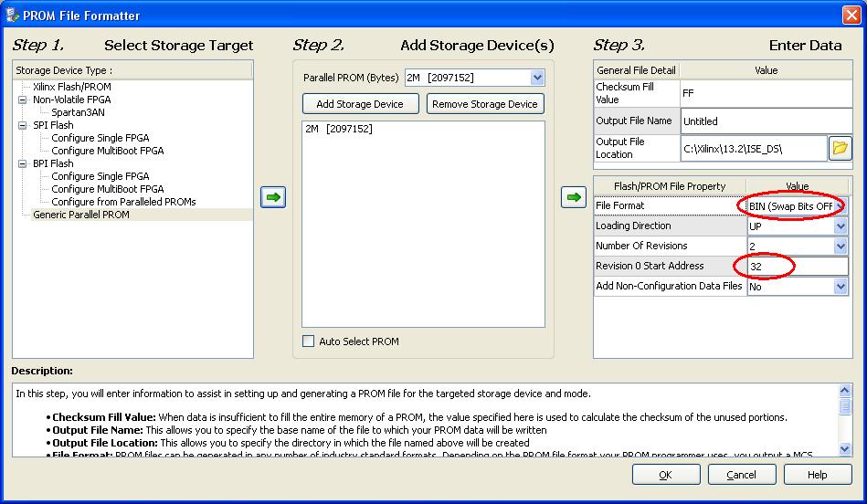Screen dimensions: 867x504
Task: Select Xilinx Flash/PROM storage type
Action: click(72, 87)
